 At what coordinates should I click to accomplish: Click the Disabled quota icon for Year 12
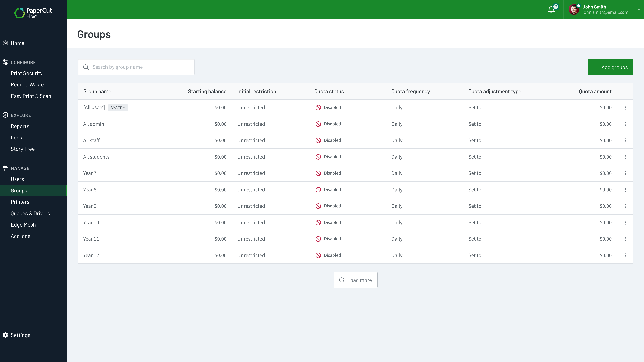pos(318,255)
